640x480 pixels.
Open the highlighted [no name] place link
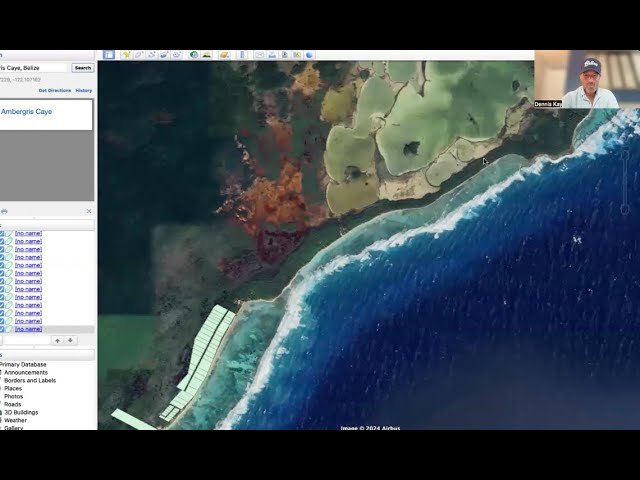pyautogui.click(x=28, y=329)
